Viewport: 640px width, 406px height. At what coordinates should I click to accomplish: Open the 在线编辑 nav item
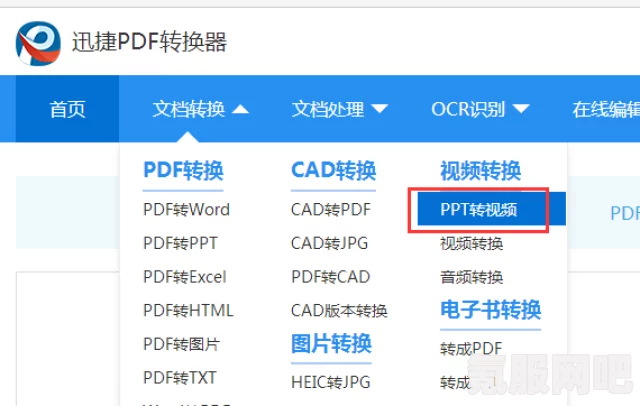click(606, 109)
